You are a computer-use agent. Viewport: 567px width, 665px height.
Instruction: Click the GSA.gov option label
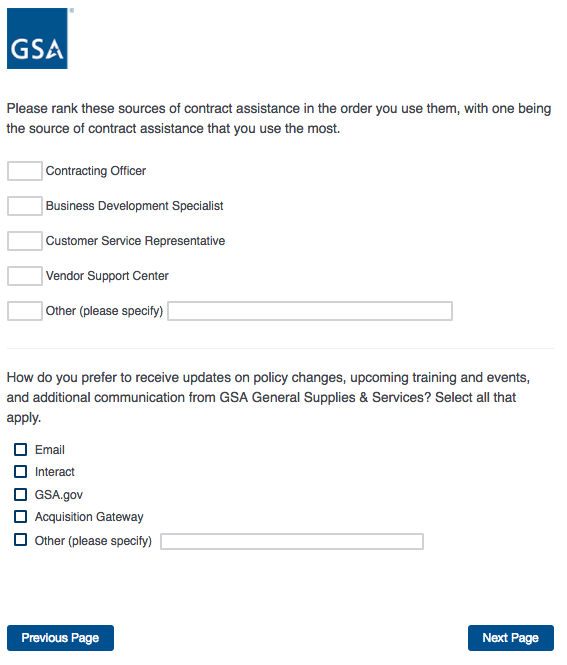point(59,495)
